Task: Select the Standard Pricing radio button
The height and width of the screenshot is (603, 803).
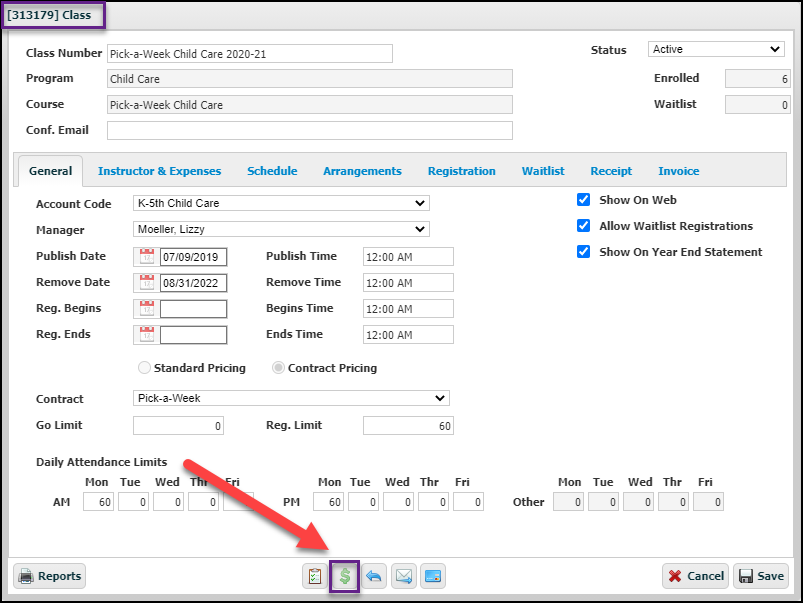Action: pyautogui.click(x=144, y=368)
